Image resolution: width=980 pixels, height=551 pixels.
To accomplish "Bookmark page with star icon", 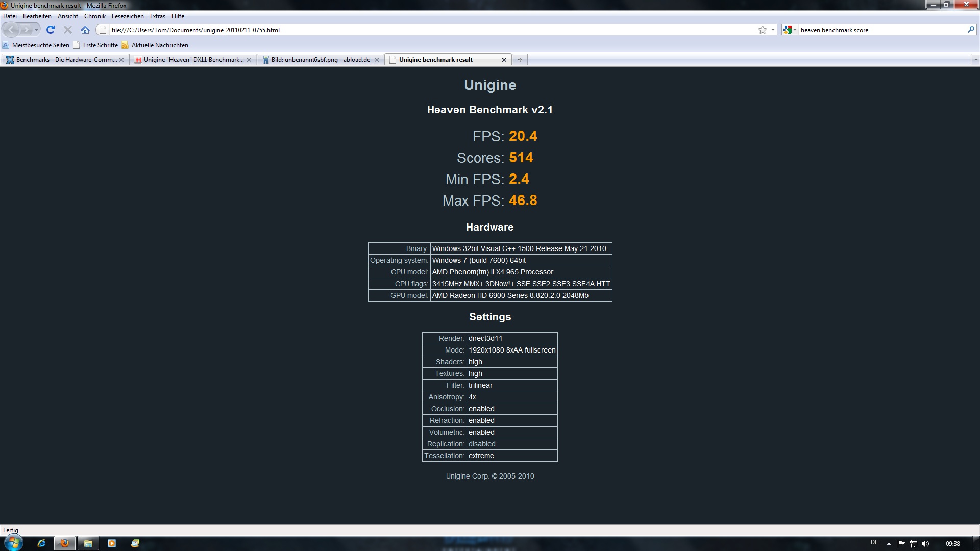I will click(x=763, y=30).
